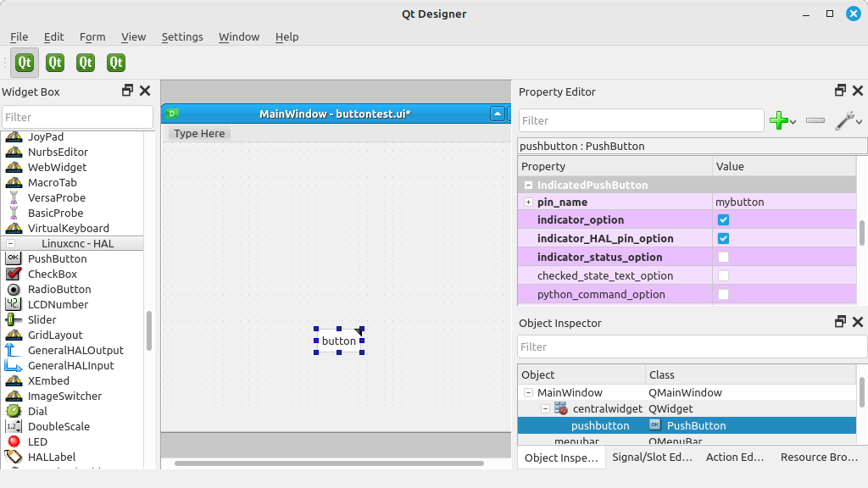Select the HALLabel tag icon
This screenshot has width=868, height=488.
tap(14, 457)
